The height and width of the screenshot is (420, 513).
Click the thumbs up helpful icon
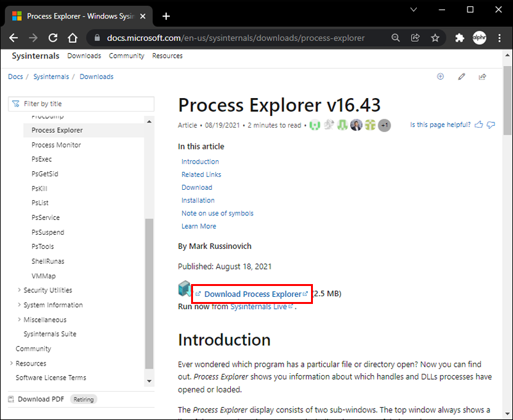pyautogui.click(x=479, y=124)
